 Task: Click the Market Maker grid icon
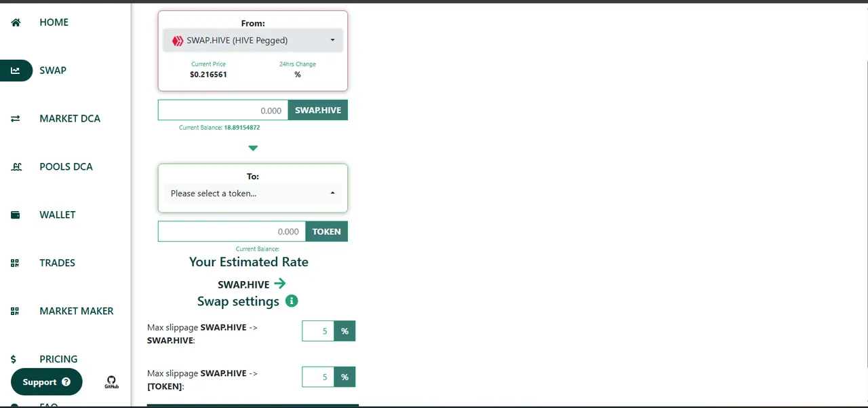[15, 312]
